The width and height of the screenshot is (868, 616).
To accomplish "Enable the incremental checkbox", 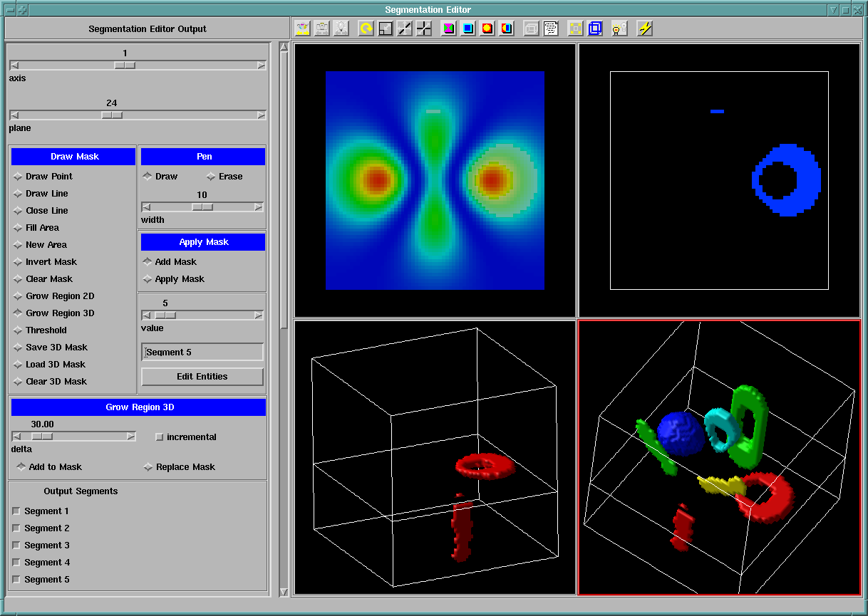I will [x=159, y=437].
